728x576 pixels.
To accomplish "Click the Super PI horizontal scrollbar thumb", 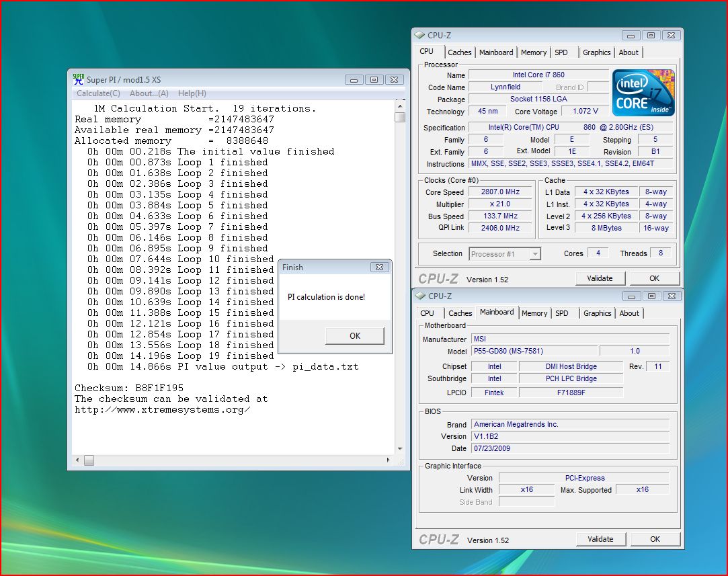I will pos(89,460).
